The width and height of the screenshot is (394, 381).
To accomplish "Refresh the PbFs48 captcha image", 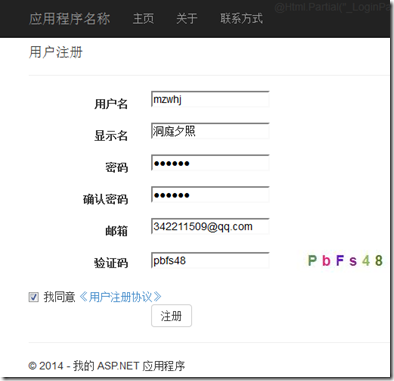I will point(345,260).
